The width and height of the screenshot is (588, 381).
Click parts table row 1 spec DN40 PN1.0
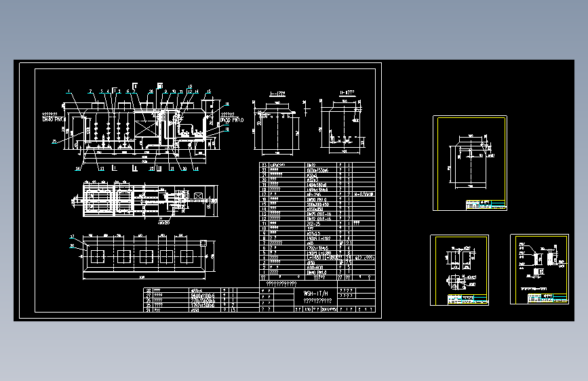click(x=317, y=273)
